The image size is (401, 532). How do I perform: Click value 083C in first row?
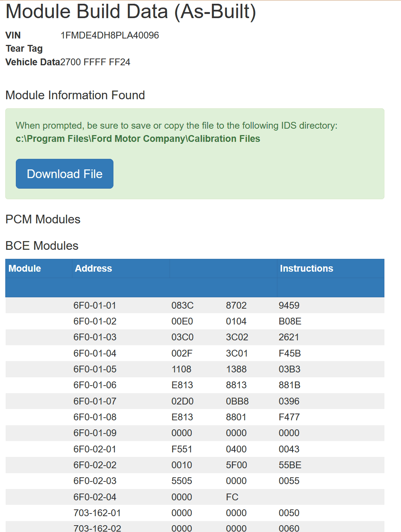click(x=182, y=305)
